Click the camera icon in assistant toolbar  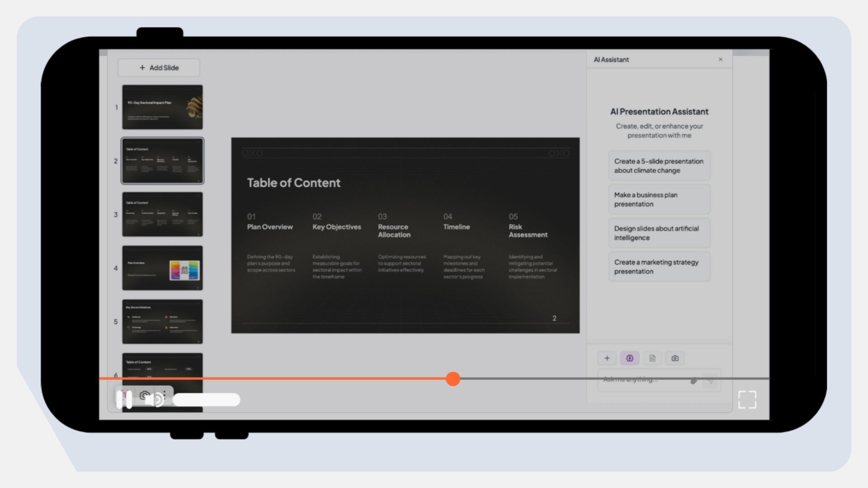pyautogui.click(x=675, y=358)
